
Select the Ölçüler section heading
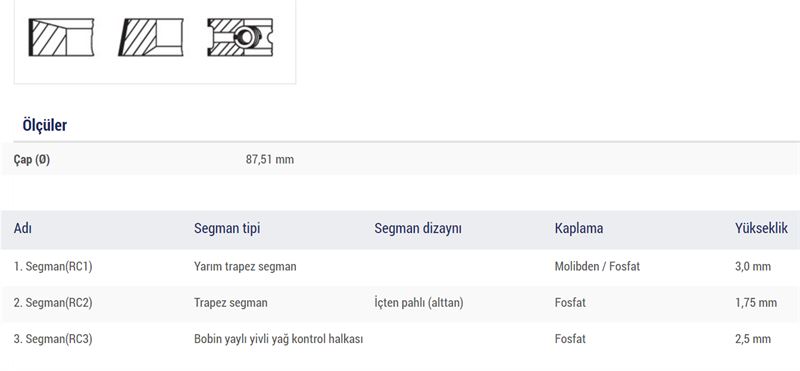coord(44,125)
